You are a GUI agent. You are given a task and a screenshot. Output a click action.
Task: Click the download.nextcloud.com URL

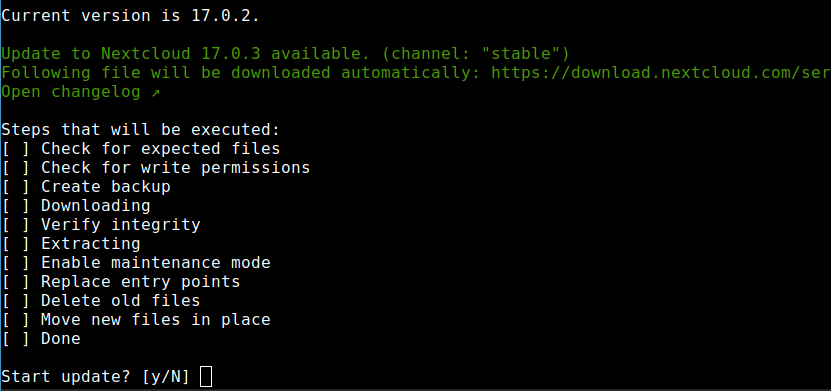pos(661,73)
